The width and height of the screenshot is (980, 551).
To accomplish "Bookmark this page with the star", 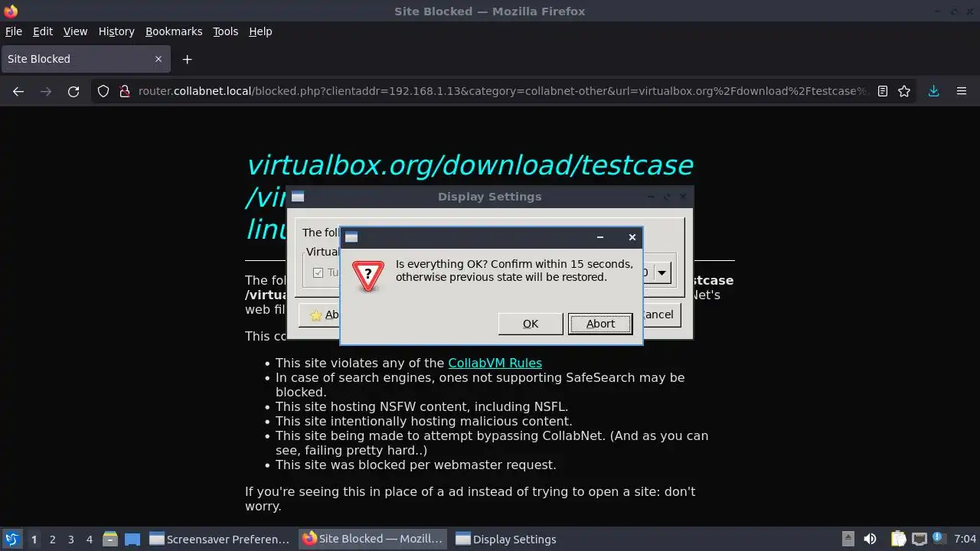I will point(904,91).
